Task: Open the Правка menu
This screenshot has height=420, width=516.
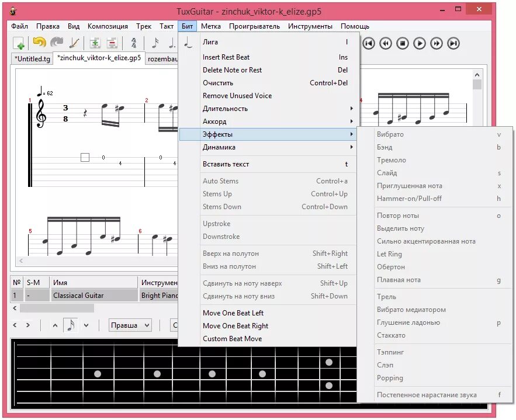Action: pyautogui.click(x=48, y=26)
